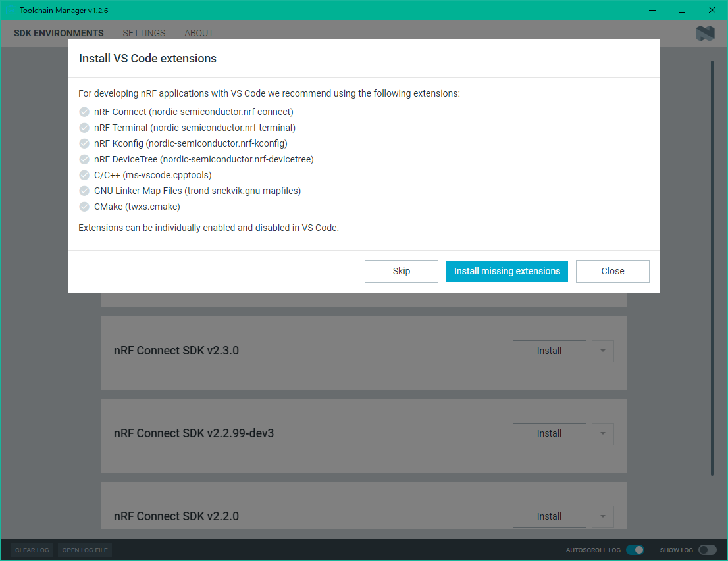Enable the Show Log switch

[x=707, y=550]
